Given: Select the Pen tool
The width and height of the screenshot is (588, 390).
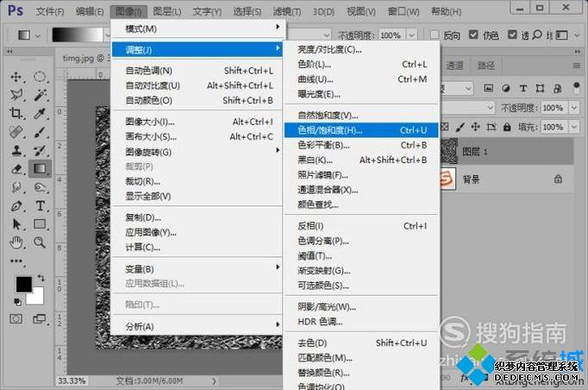Looking at the screenshot, I should (x=16, y=205).
